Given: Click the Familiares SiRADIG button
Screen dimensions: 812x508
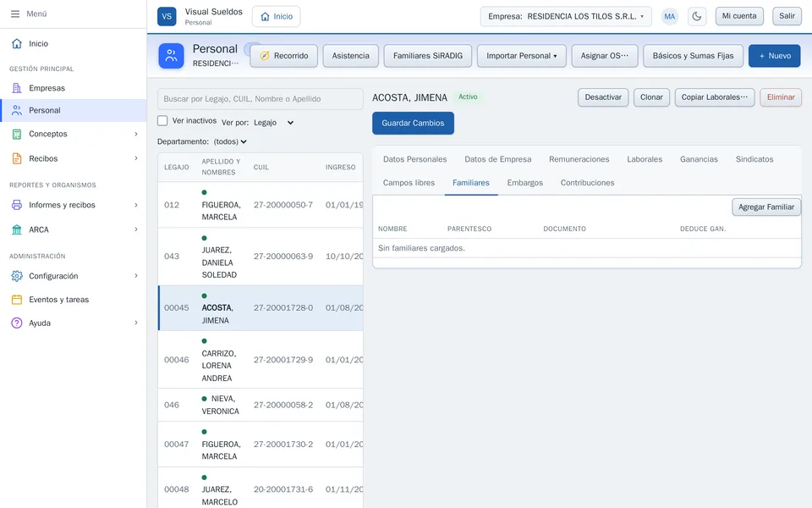Looking at the screenshot, I should coord(428,56).
